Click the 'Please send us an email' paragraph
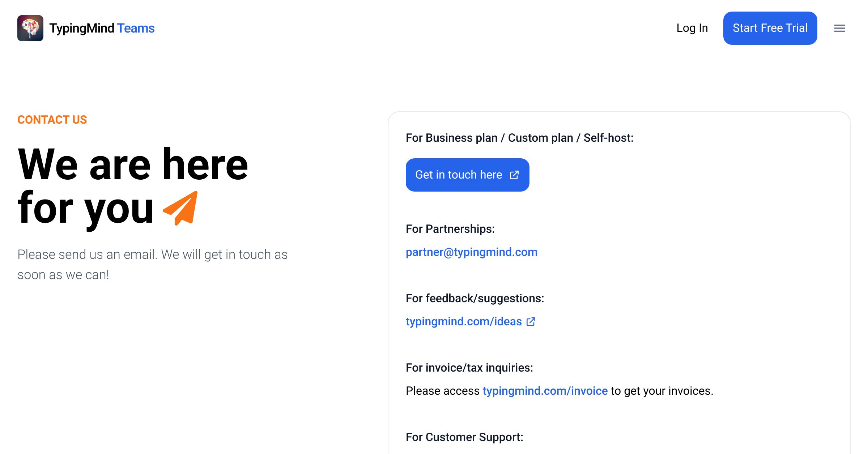868x454 pixels. 152,264
